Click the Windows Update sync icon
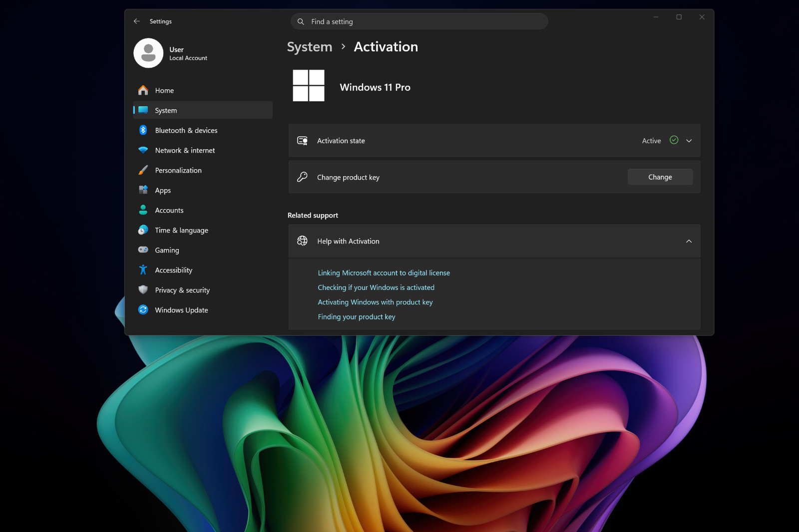 click(x=143, y=310)
